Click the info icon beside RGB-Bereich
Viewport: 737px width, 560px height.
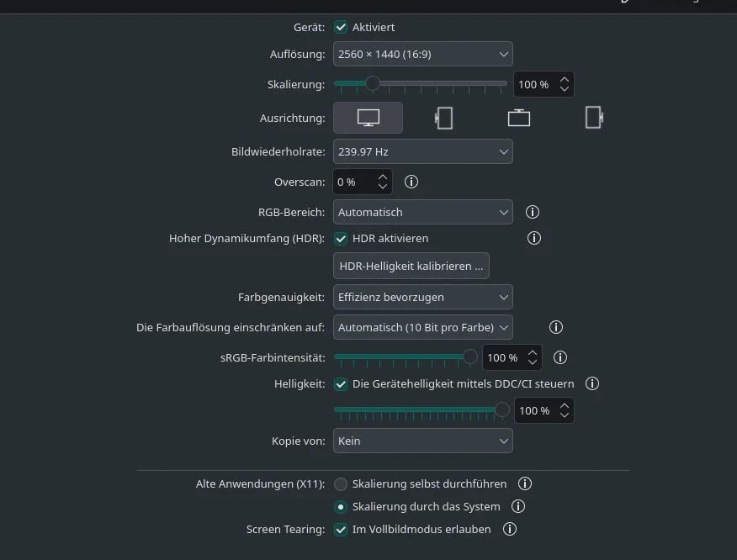point(533,213)
